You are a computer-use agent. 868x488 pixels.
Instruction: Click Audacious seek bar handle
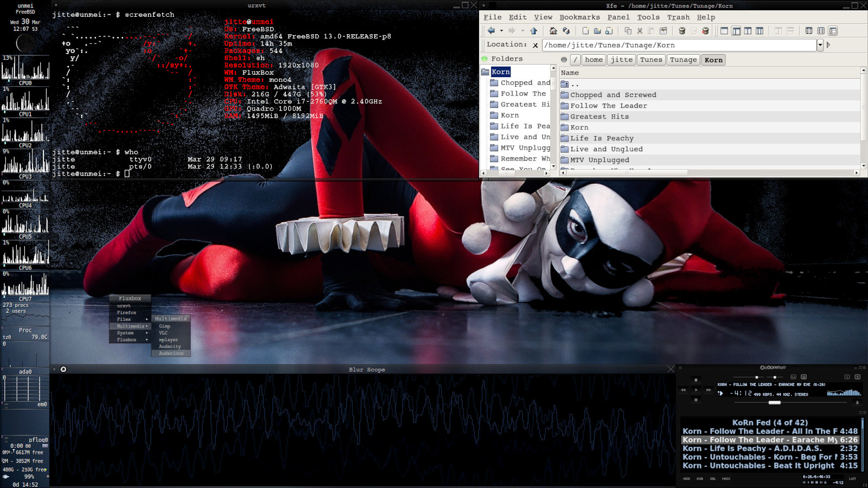[775, 402]
